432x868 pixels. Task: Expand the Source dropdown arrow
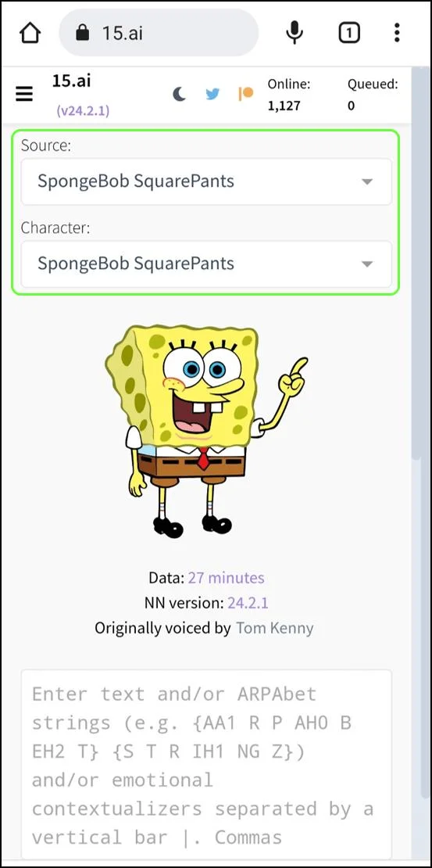[366, 181]
